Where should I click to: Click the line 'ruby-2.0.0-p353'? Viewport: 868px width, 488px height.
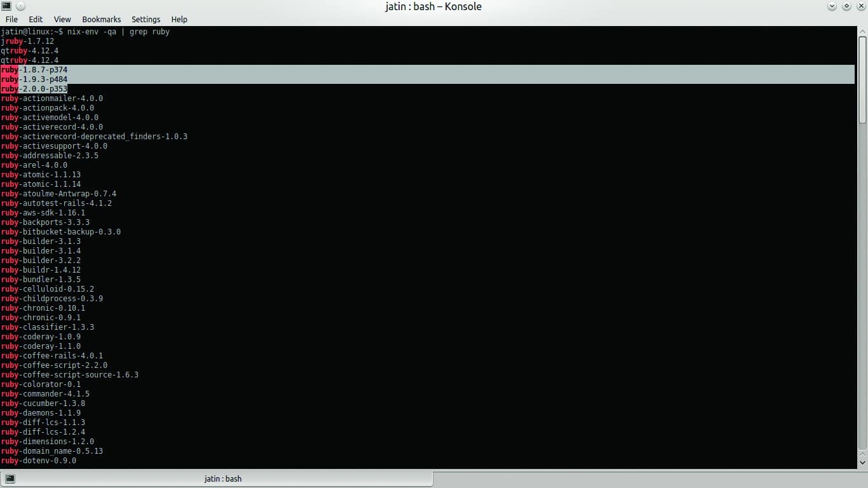point(34,89)
